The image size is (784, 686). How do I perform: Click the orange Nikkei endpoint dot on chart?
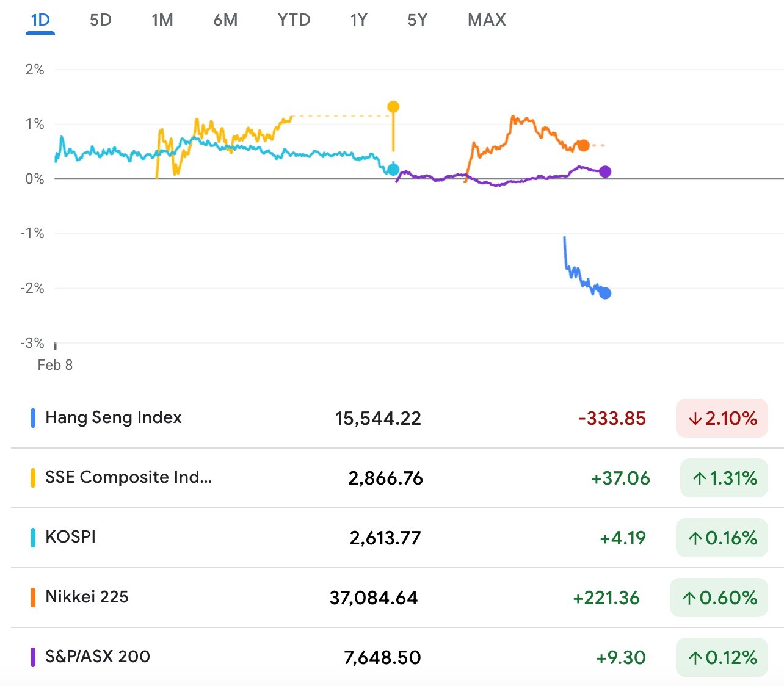(x=584, y=145)
